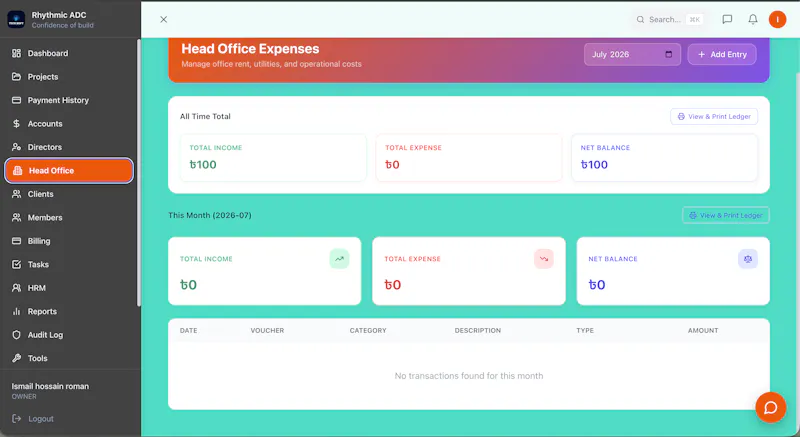Click the AMOUNT column header
This screenshot has height=437, width=800.
pyautogui.click(x=703, y=330)
